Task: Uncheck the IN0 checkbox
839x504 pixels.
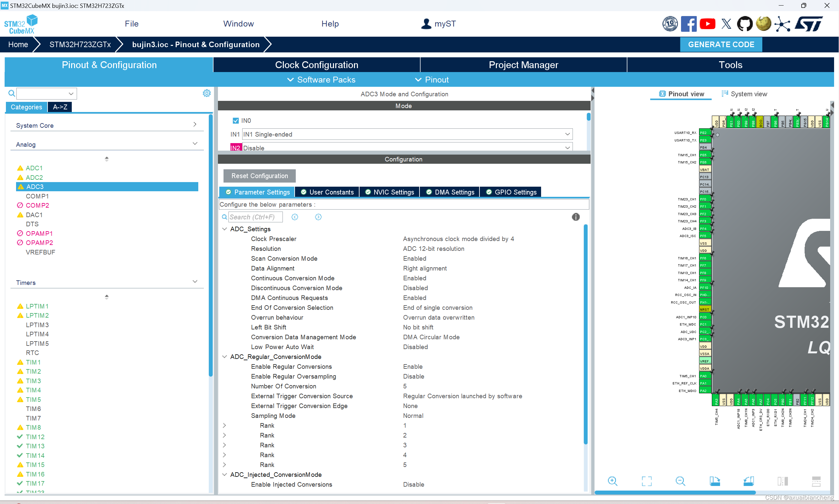Action: [x=236, y=121]
